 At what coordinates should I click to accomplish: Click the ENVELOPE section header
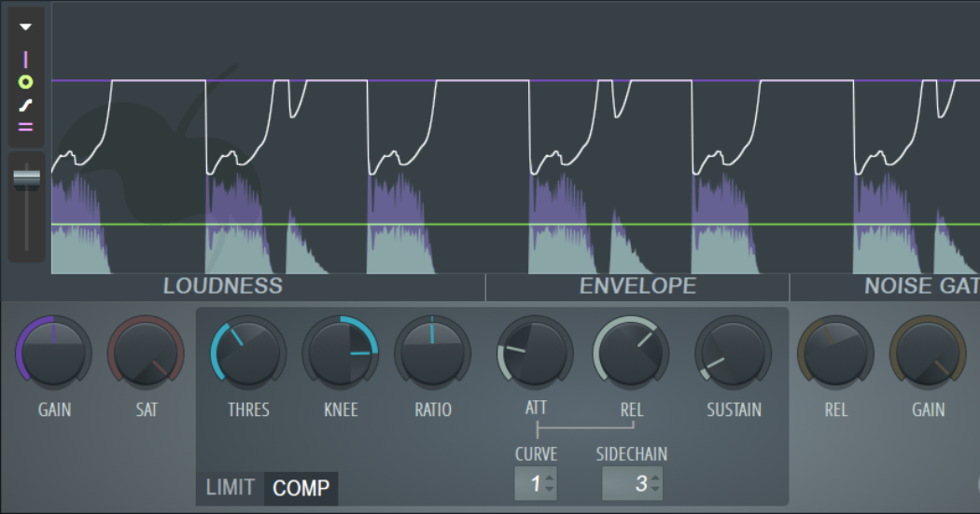pos(637,286)
